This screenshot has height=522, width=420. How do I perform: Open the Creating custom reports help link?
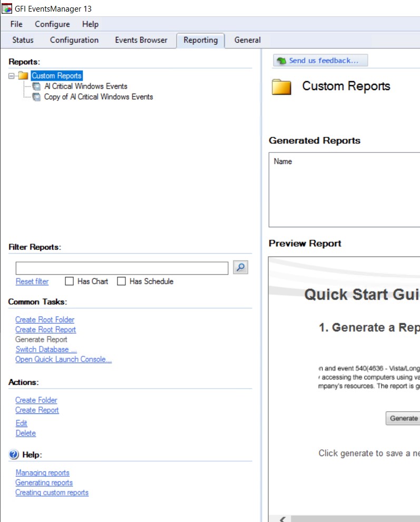(52, 492)
